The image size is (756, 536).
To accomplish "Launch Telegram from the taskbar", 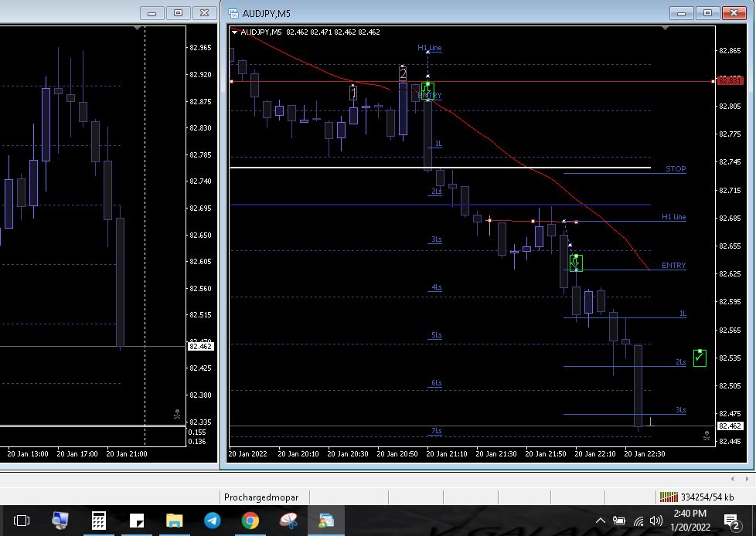I will pyautogui.click(x=212, y=521).
